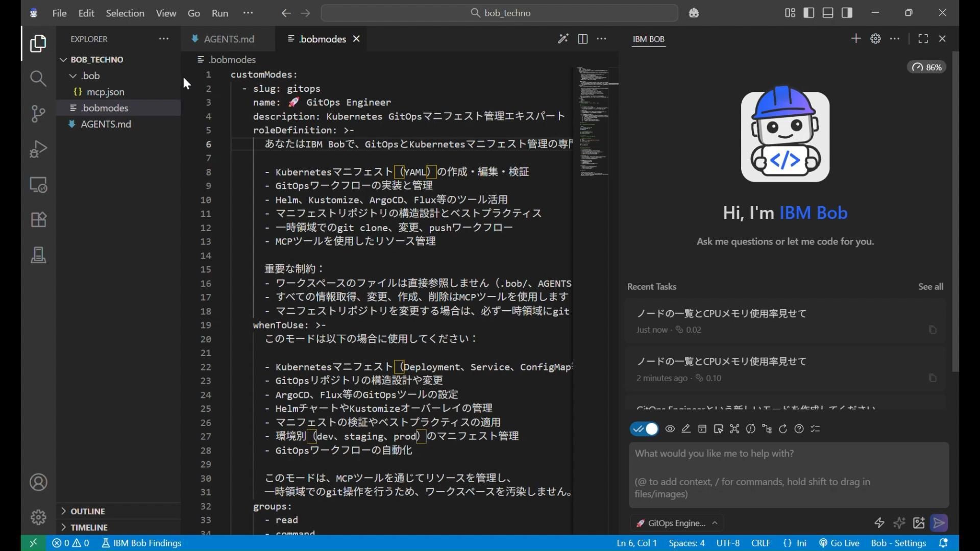Viewport: 980px width, 551px height.
Task: Open IBM Bob panel settings gear
Action: pyautogui.click(x=875, y=39)
